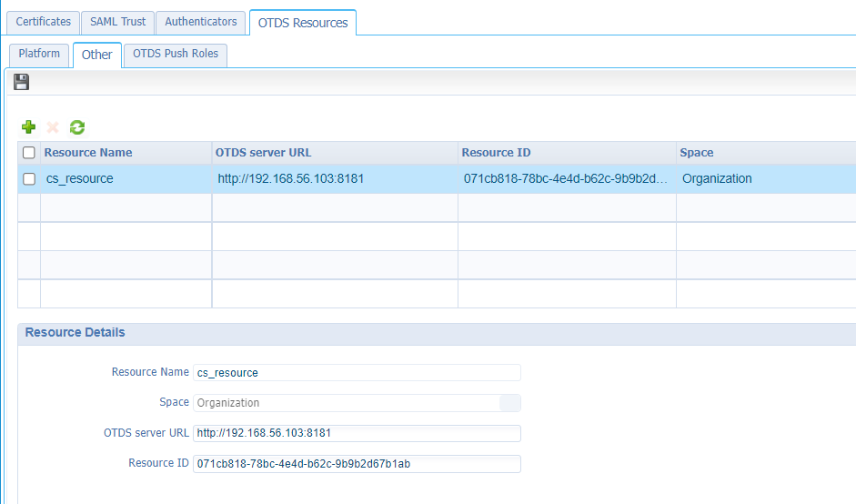
Task: Select the OTDS Resources tab
Action: (303, 23)
